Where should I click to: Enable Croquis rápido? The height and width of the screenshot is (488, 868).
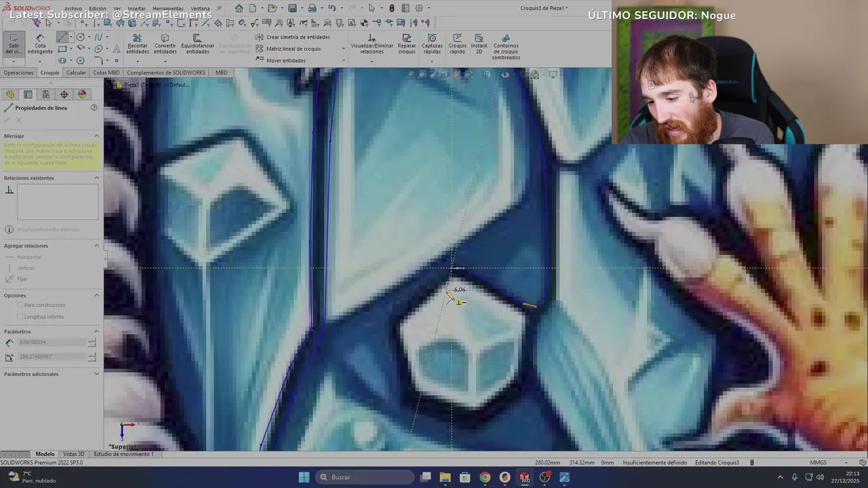457,44
